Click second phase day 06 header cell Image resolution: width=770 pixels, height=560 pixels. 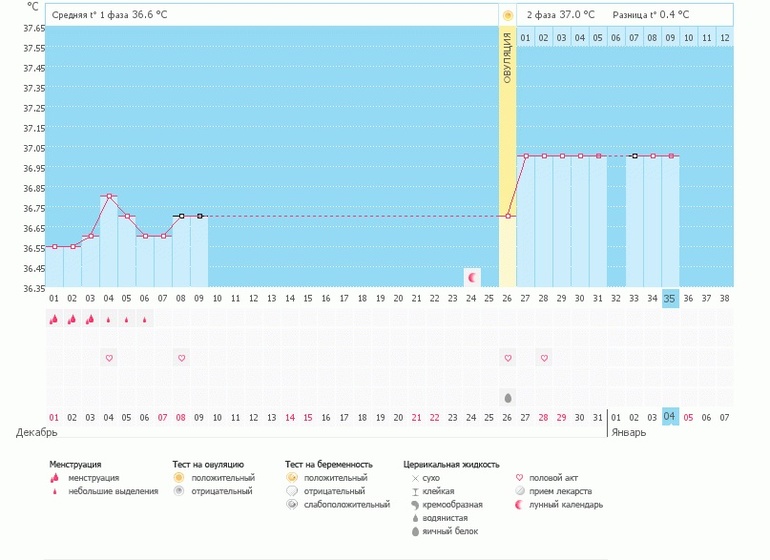(616, 37)
